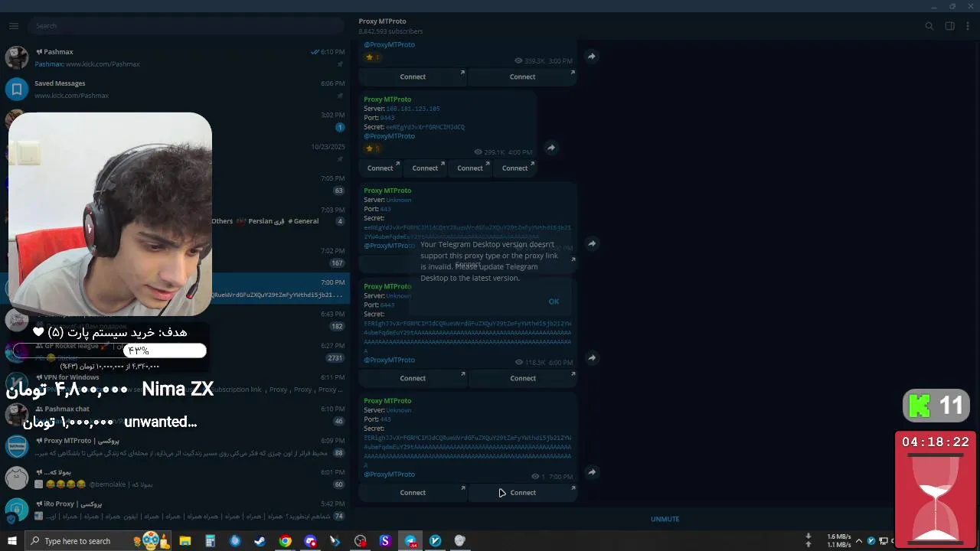Image resolution: width=980 pixels, height=551 pixels.
Task: Click right Connect under the 7:00 PM message
Action: point(522,493)
